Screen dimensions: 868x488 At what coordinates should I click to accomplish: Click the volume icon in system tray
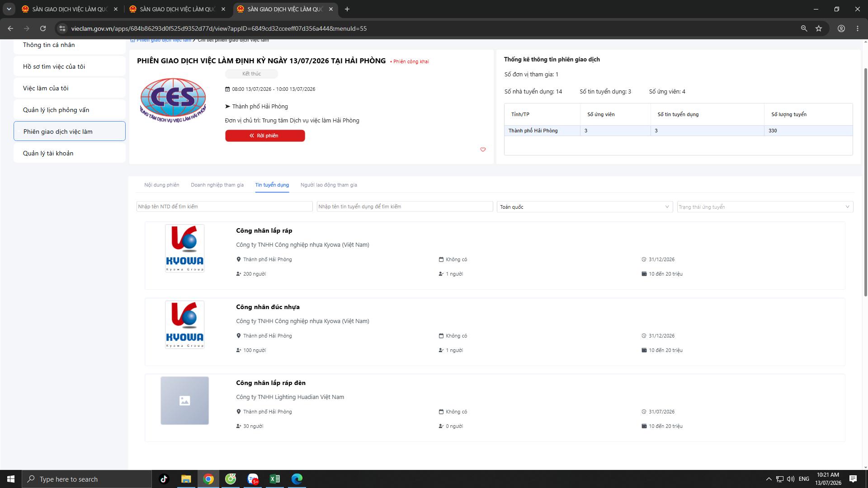coord(791,479)
